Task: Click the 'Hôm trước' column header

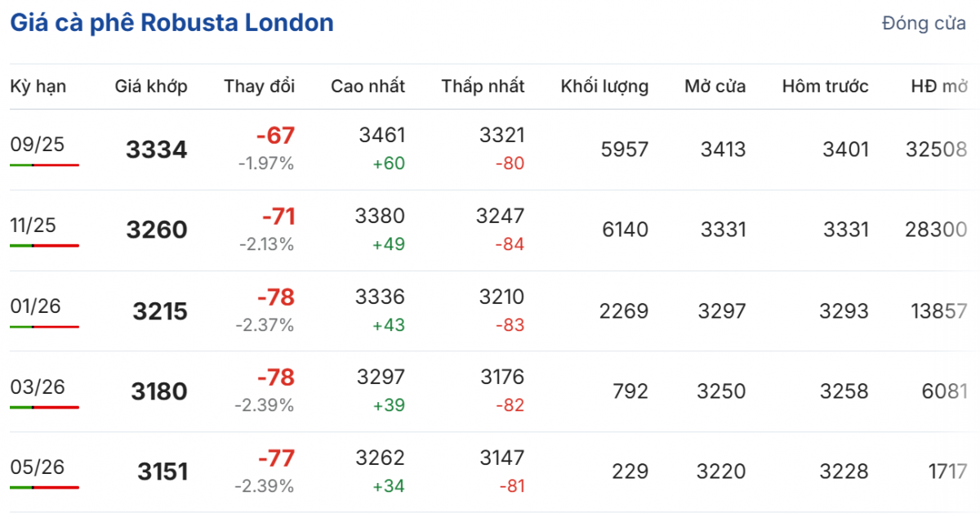Action: (x=825, y=87)
